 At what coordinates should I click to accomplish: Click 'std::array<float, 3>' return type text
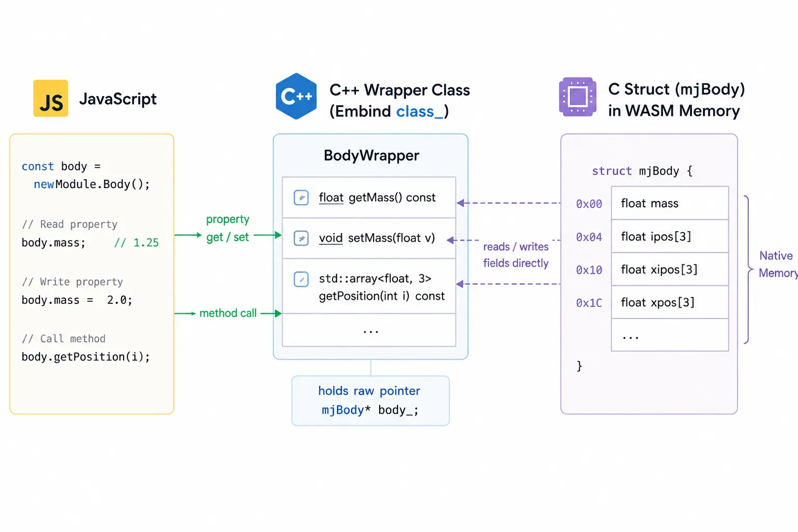pyautogui.click(x=375, y=278)
